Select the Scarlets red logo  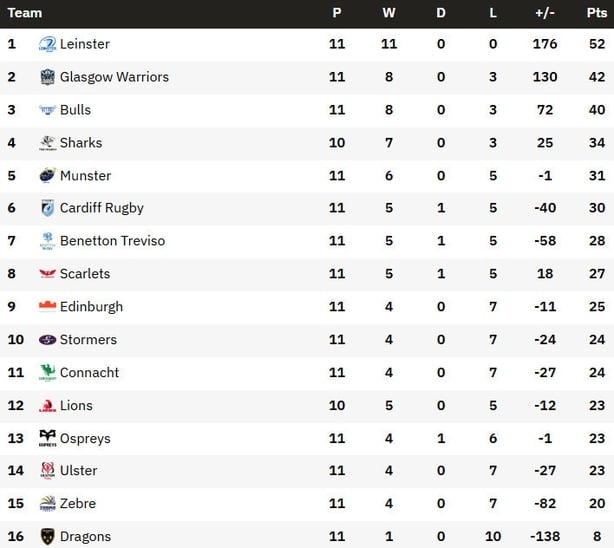[47, 273]
